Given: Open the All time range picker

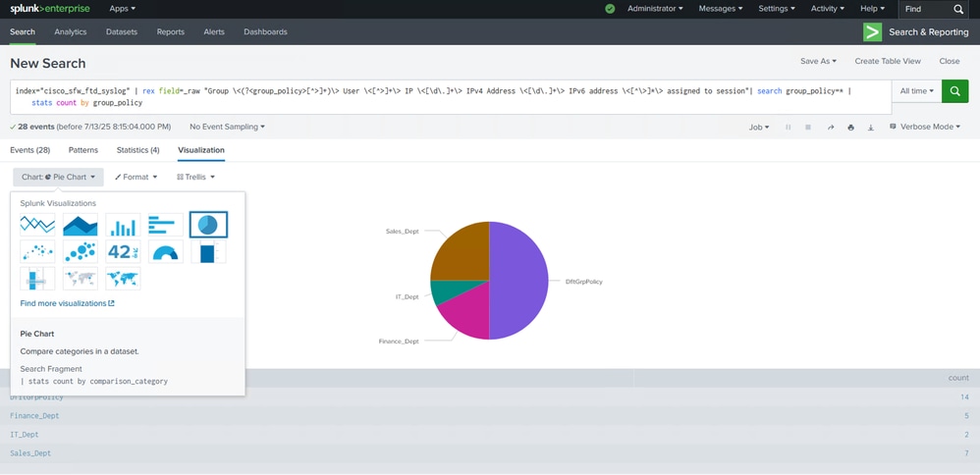Looking at the screenshot, I should tap(917, 91).
